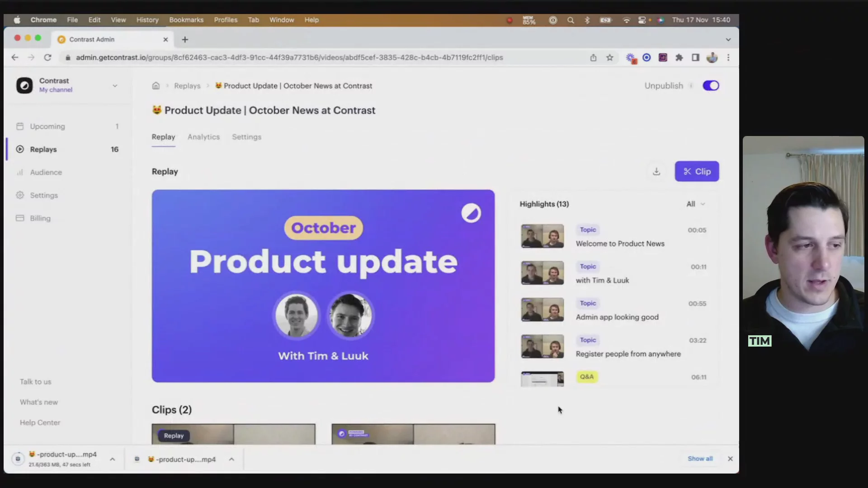This screenshot has width=868, height=488.
Task: Close the downloads bar
Action: (x=730, y=459)
